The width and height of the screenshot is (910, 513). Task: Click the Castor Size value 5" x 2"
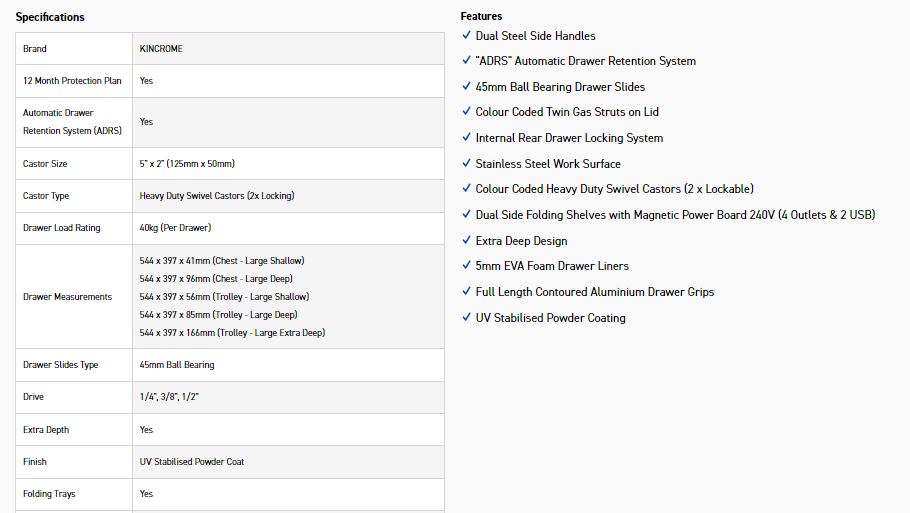(x=187, y=164)
